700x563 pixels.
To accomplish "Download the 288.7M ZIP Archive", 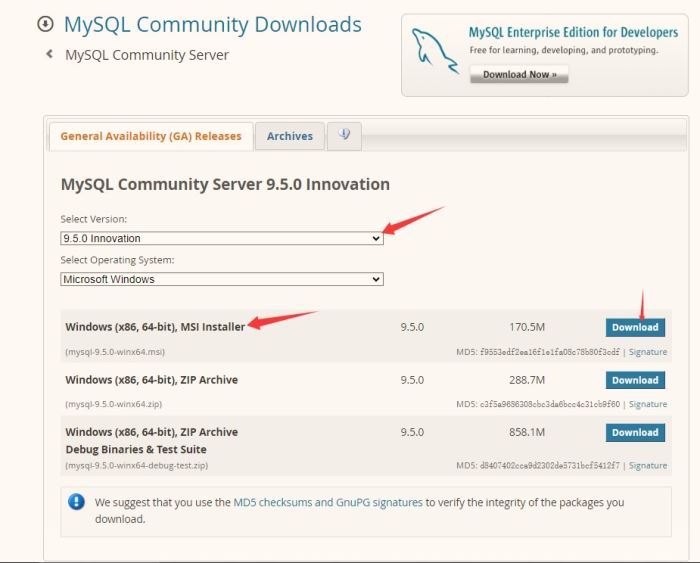I will coord(635,380).
